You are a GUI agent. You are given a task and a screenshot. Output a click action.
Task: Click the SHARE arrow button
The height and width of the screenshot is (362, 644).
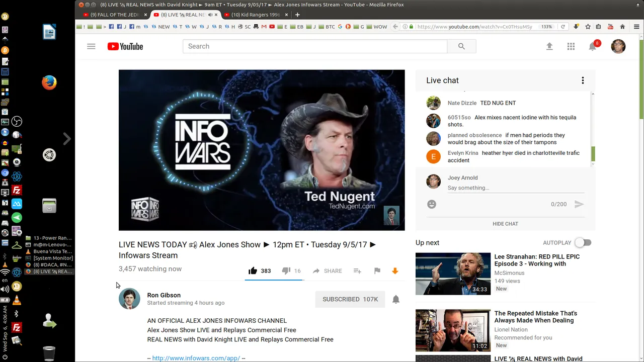(327, 270)
